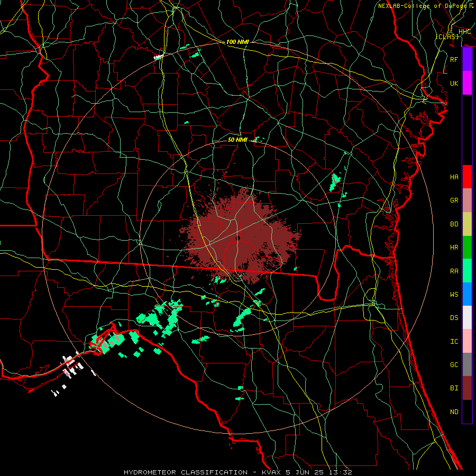Click the red HA legend color swatch
The width and height of the screenshot is (476, 476).
(x=467, y=177)
